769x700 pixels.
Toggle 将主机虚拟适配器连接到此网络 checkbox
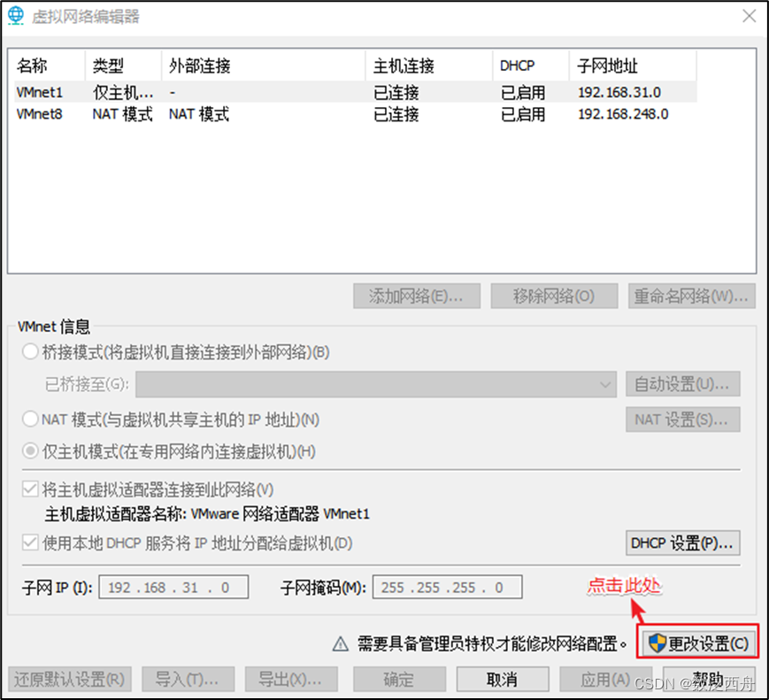[30, 489]
